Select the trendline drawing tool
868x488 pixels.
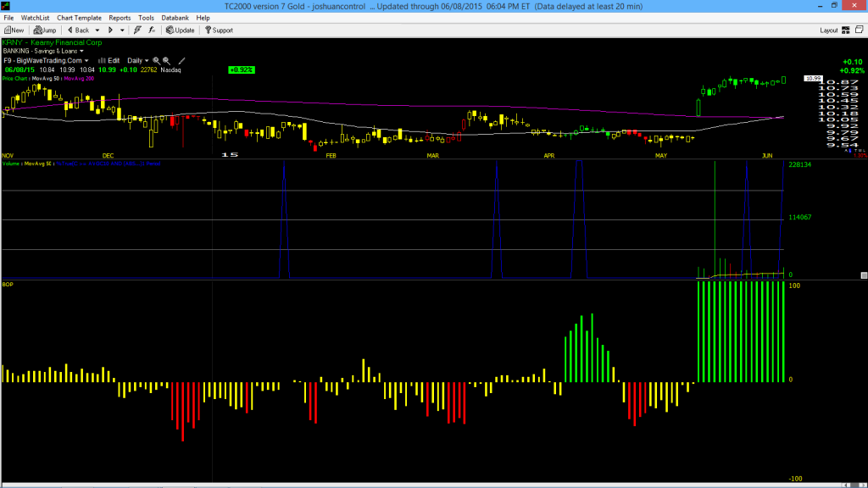[x=181, y=61]
